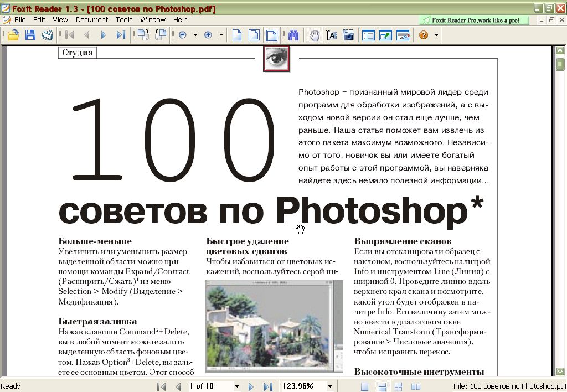
Task: Switch to facing pages layout in status bar
Action: (x=415, y=386)
